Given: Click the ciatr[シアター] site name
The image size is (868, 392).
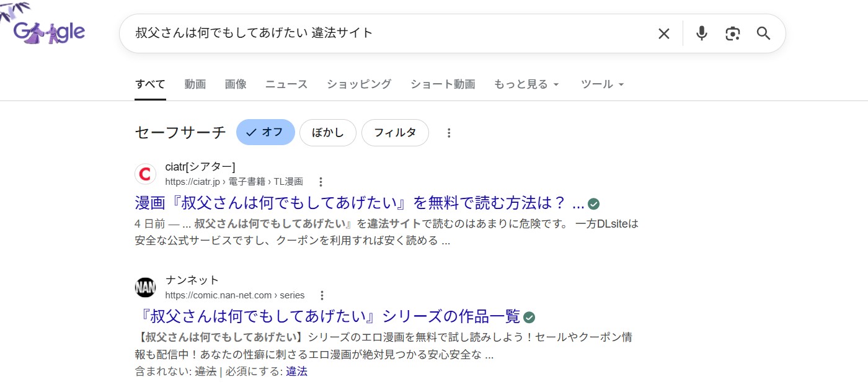Looking at the screenshot, I should (x=200, y=167).
